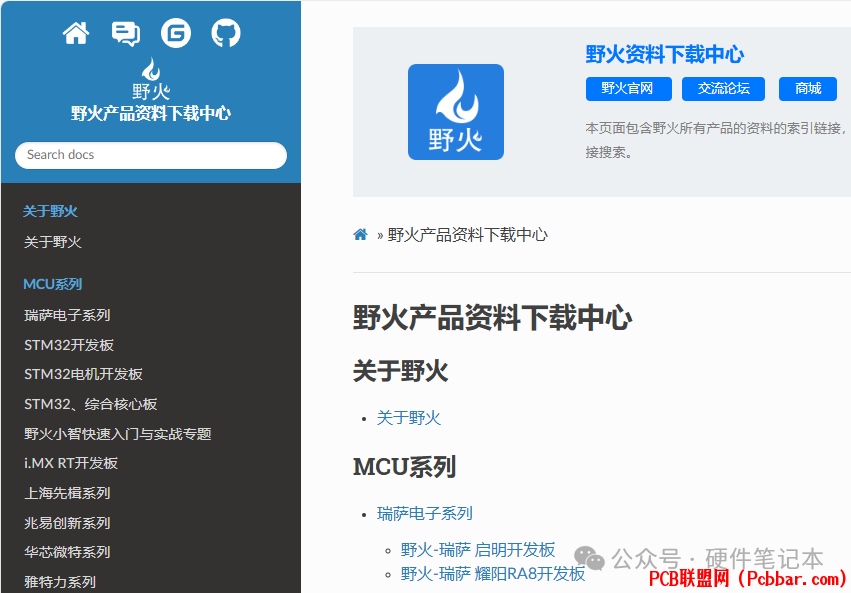This screenshot has width=851, height=593.
Task: Select i.MX RT开发板 in sidebar
Action: point(71,463)
